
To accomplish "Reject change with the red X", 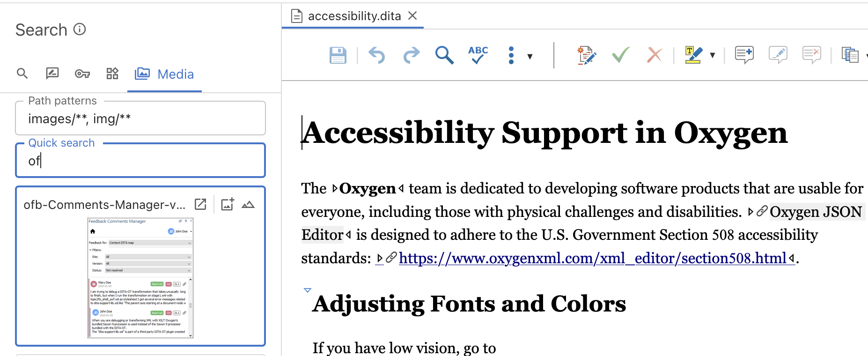I will 655,55.
